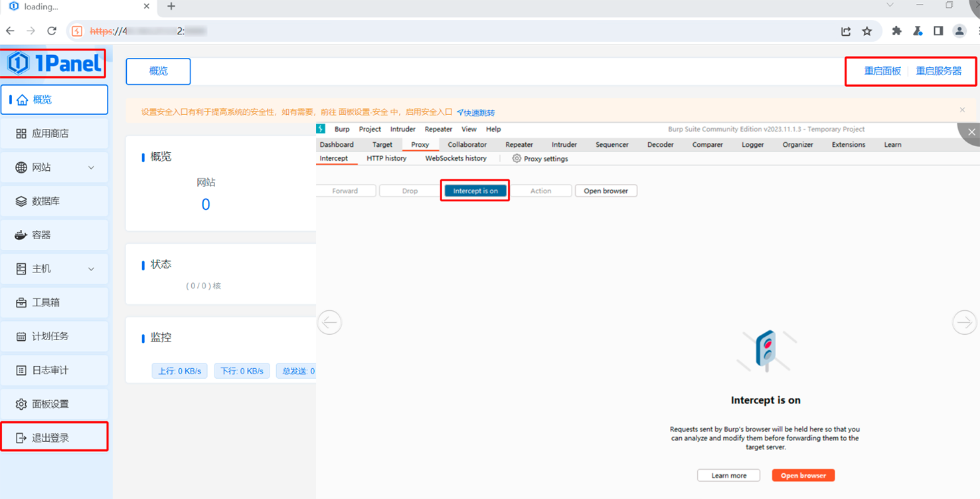The image size is (980, 499).
Task: Open Burp's Intruder menu
Action: tap(402, 130)
